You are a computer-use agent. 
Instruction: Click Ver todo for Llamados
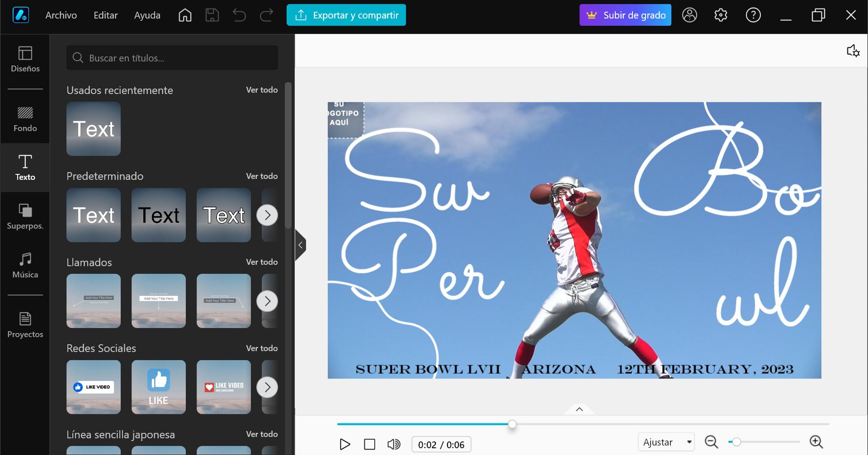coord(262,262)
